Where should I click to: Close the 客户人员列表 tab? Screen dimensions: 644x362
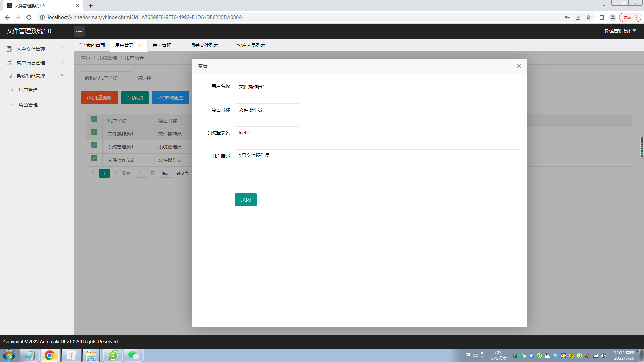[271, 45]
